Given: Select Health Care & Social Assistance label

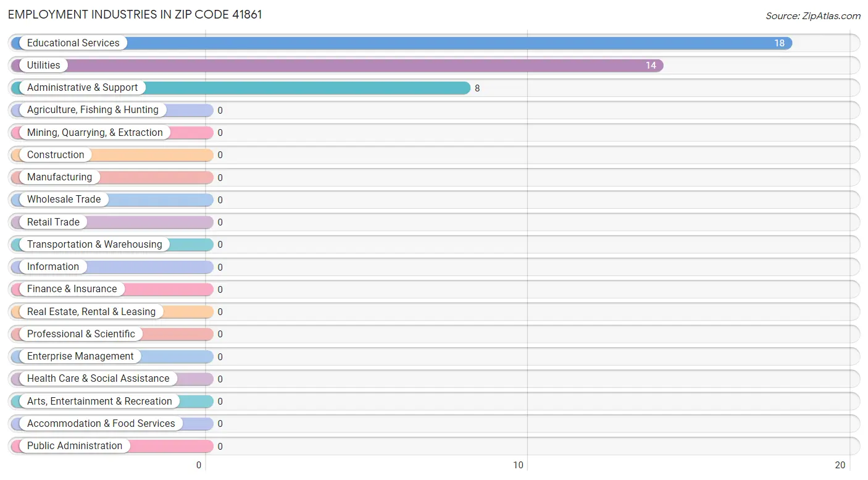Looking at the screenshot, I should click(x=98, y=379).
